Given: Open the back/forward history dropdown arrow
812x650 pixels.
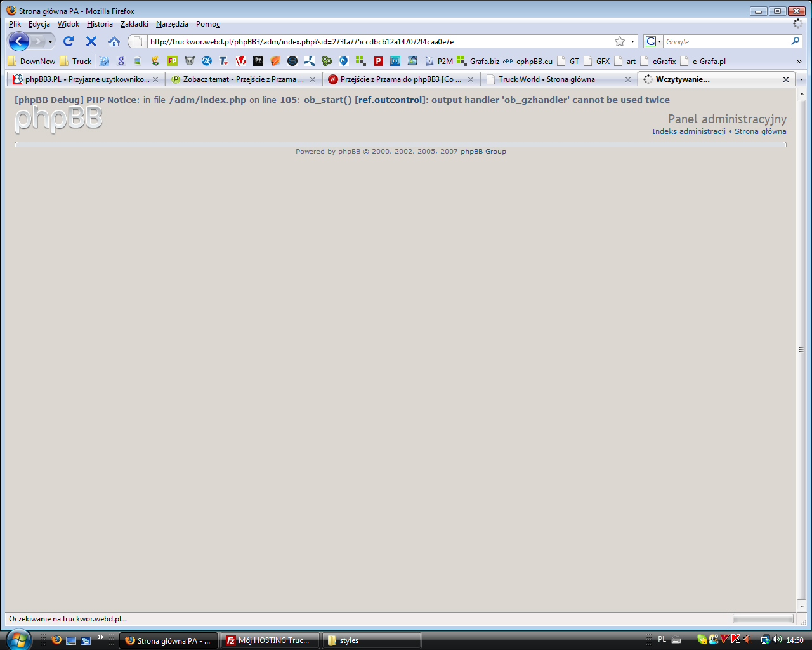Looking at the screenshot, I should (x=51, y=42).
